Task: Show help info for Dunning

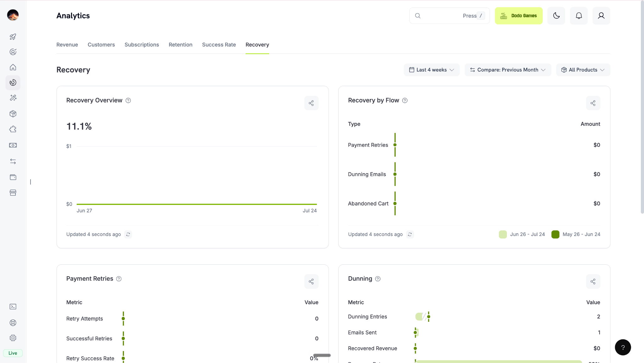Action: (378, 279)
